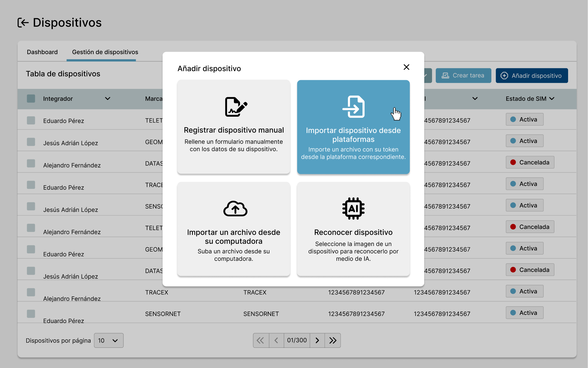Choose Reconocer dispositivo card title
The width and height of the screenshot is (588, 368).
coord(353,232)
